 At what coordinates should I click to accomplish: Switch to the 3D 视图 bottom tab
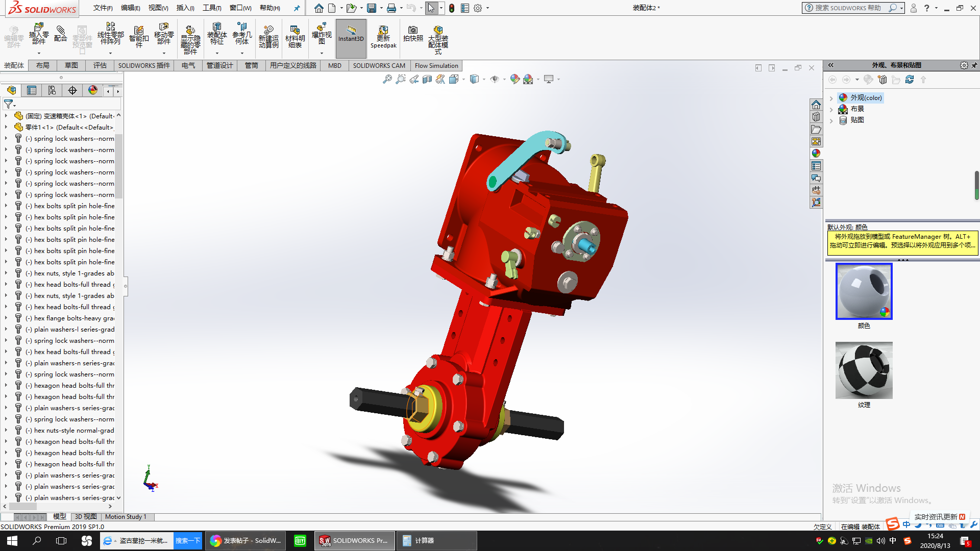86,517
